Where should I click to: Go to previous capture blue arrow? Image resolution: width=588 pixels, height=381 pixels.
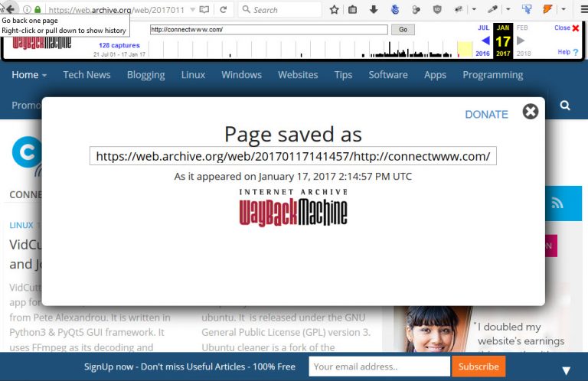[x=485, y=41]
